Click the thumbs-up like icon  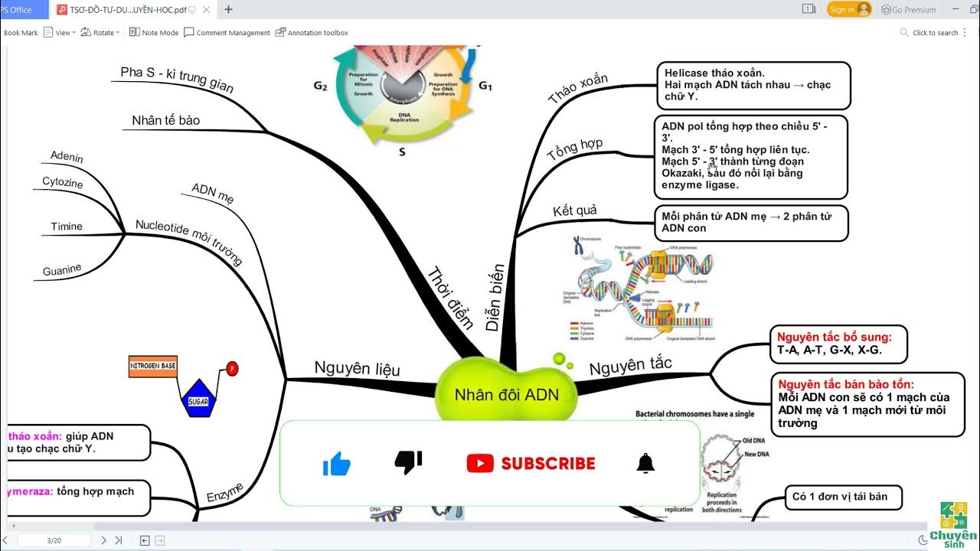336,463
